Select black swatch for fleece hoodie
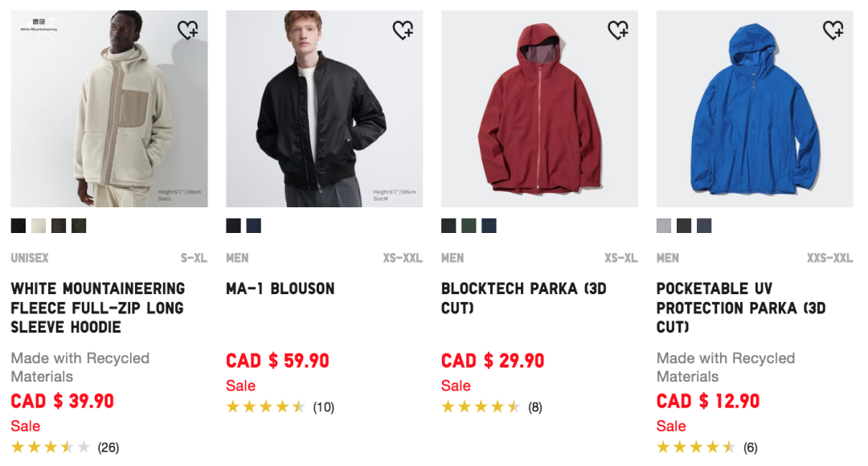 click(18, 226)
